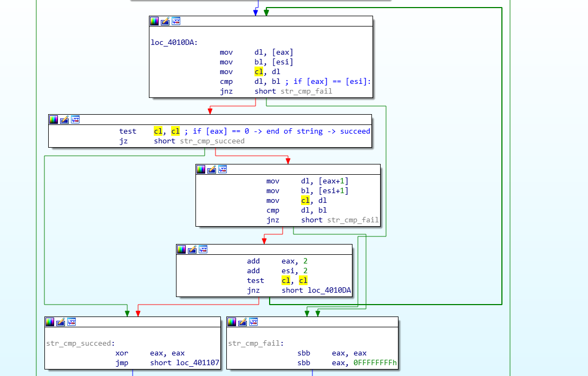Click group nodes icon on str_cmp_fail block
Screen dimensions: 588x376
coord(253,322)
